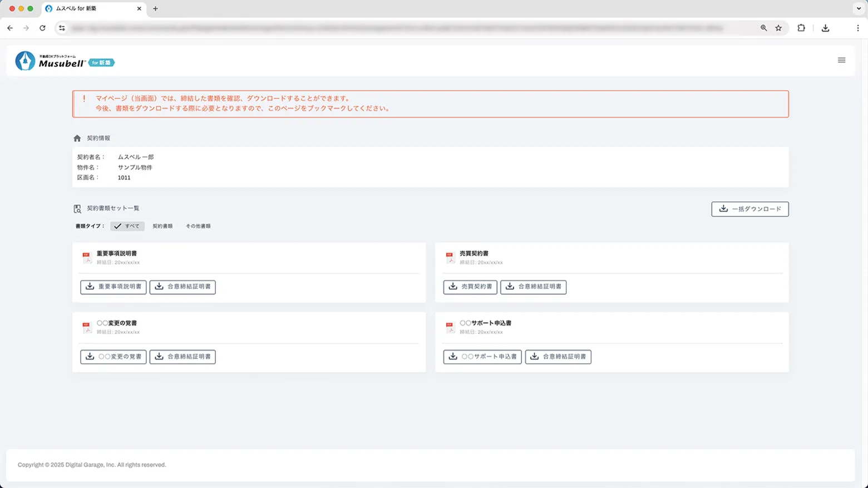Image resolution: width=868 pixels, height=488 pixels.
Task: Open Chrome three-dot menu
Action: 857,28
